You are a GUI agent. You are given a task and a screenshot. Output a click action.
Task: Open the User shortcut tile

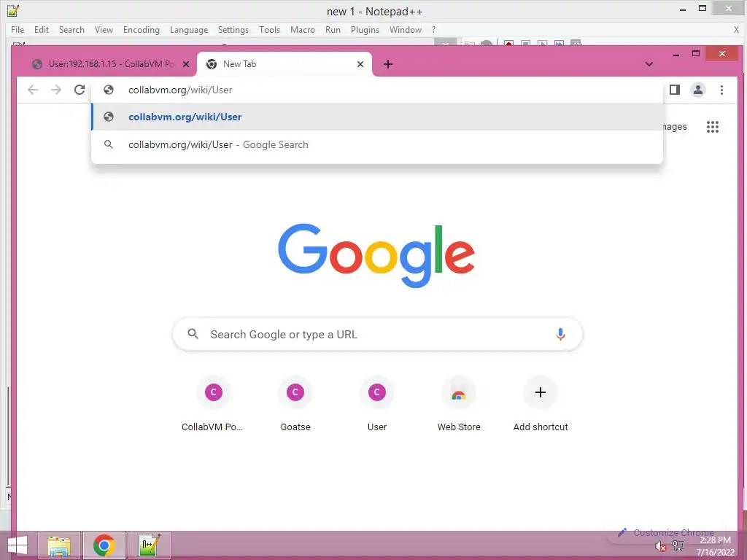pyautogui.click(x=377, y=404)
